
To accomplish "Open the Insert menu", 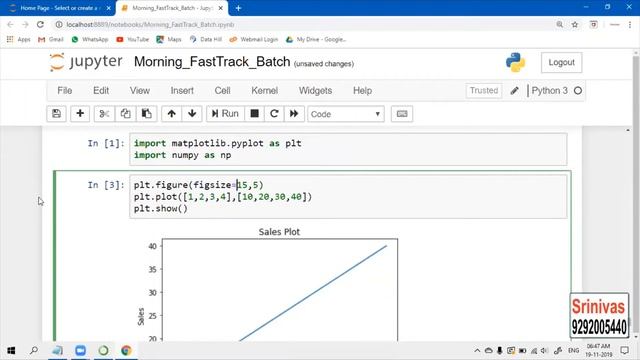I will coord(182,91).
